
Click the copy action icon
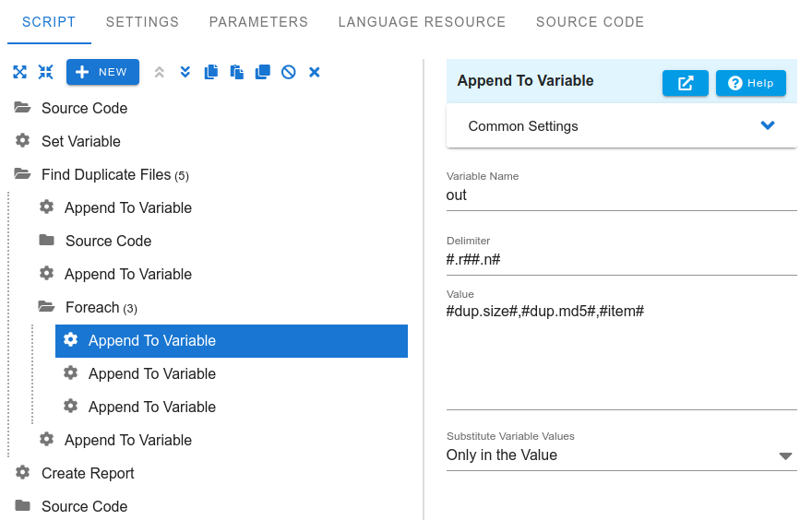tap(210, 72)
